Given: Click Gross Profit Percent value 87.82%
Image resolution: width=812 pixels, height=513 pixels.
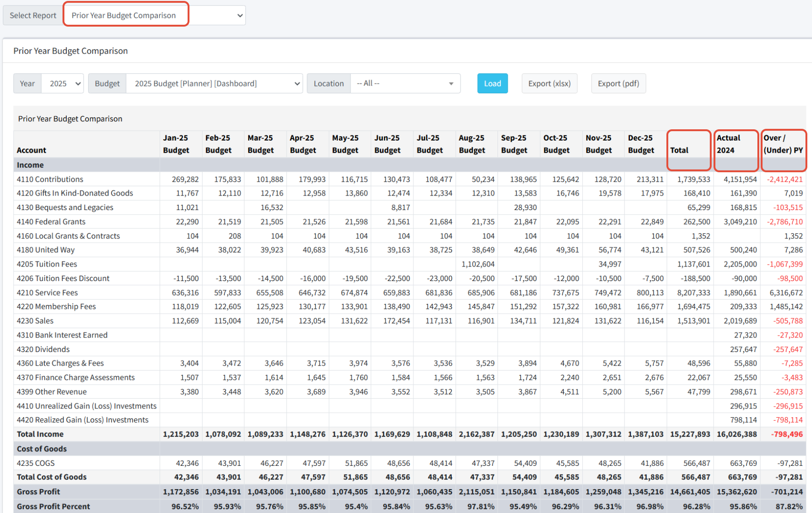Looking at the screenshot, I should click(789, 506).
